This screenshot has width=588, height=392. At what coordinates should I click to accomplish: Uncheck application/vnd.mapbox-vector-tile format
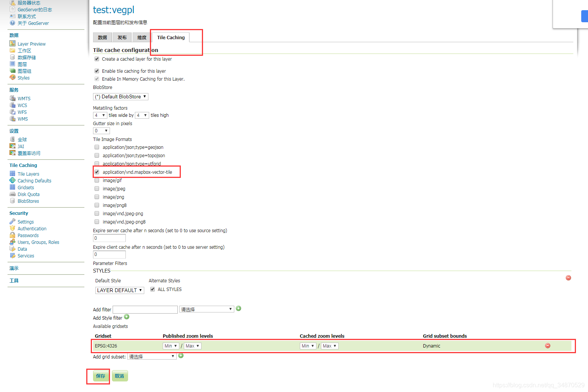97,172
